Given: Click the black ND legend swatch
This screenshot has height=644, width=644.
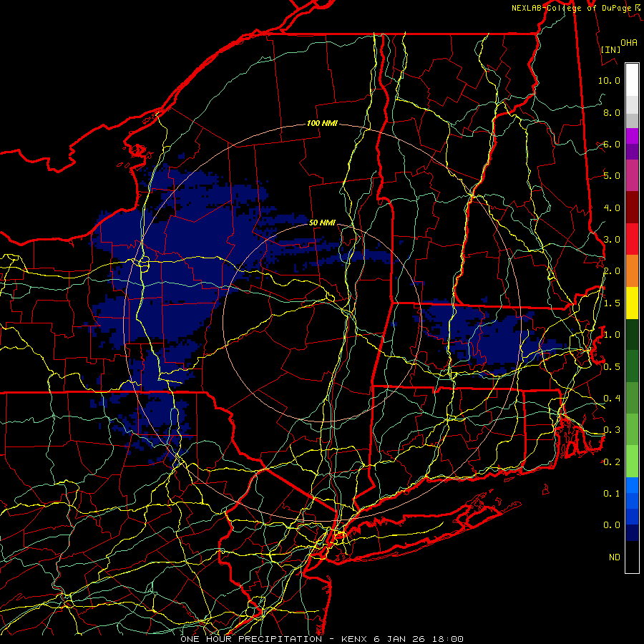Looking at the screenshot, I should 632,557.
